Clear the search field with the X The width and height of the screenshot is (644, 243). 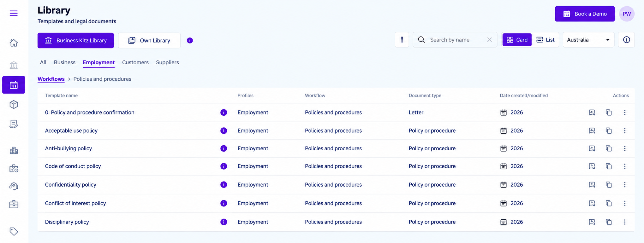click(x=489, y=40)
